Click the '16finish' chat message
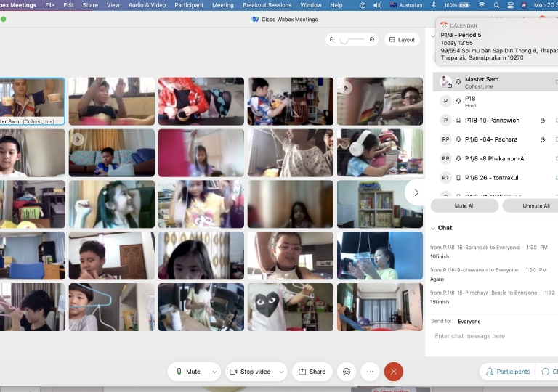 [x=440, y=256]
